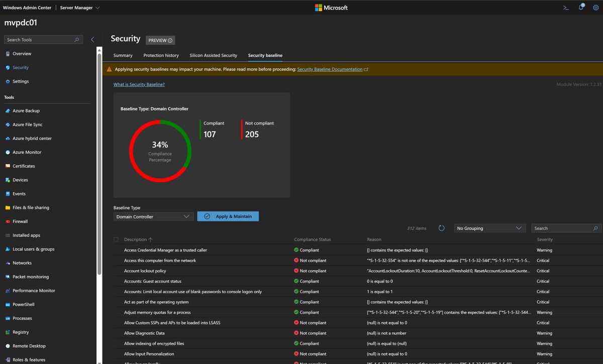Viewport: 603px width, 364px height.
Task: Check the Allow Diagnostic Data row
Action: (117, 333)
